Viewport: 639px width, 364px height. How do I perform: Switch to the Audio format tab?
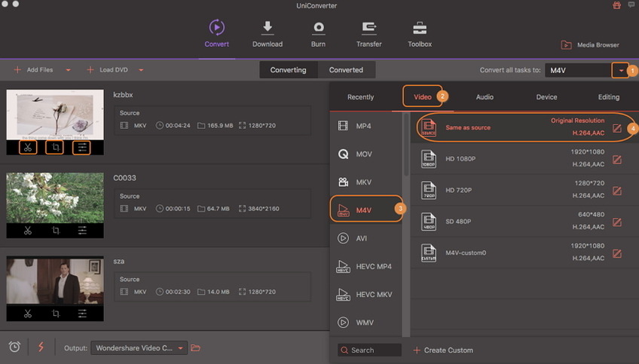485,97
